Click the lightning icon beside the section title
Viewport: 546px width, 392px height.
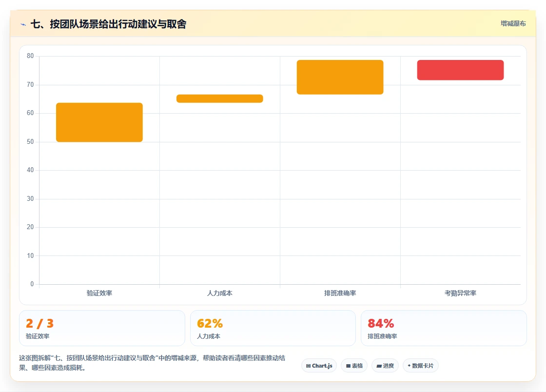pos(23,24)
